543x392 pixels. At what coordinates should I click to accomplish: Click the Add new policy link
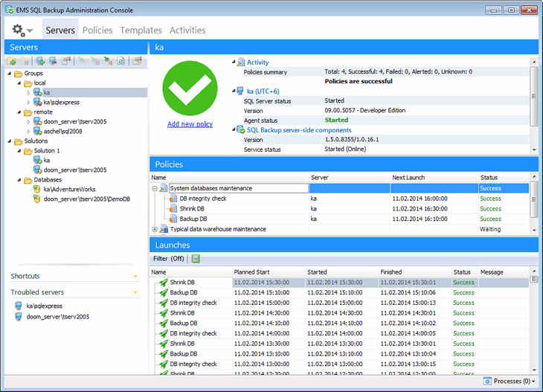point(190,124)
